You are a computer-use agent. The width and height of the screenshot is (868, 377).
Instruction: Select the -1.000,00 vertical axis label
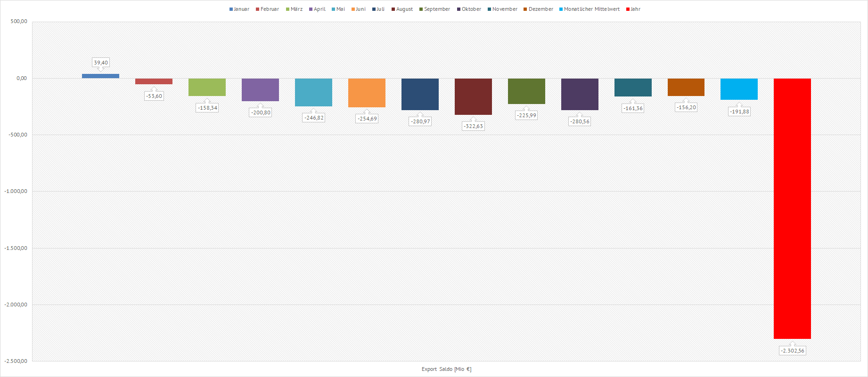pyautogui.click(x=16, y=191)
